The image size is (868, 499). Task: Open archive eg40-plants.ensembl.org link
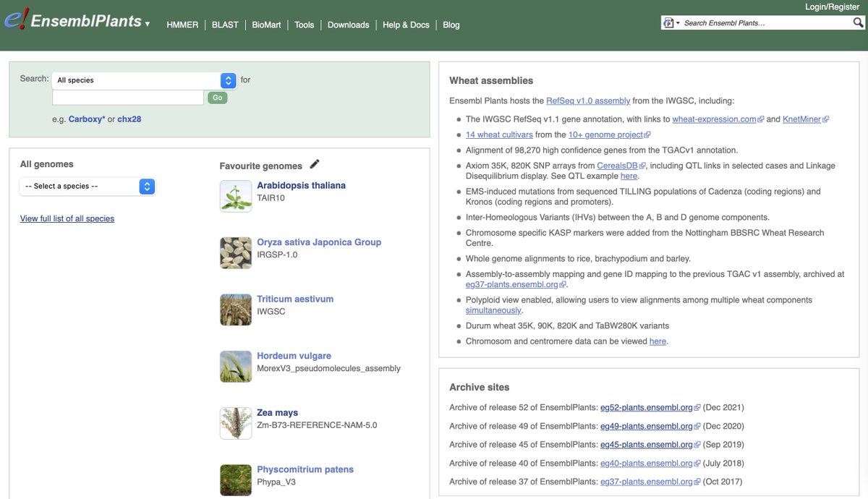point(647,463)
